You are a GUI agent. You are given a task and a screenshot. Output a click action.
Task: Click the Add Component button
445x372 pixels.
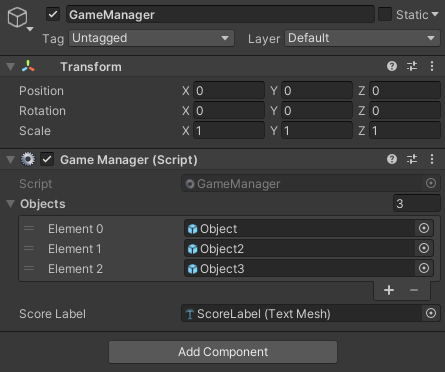[x=223, y=352]
